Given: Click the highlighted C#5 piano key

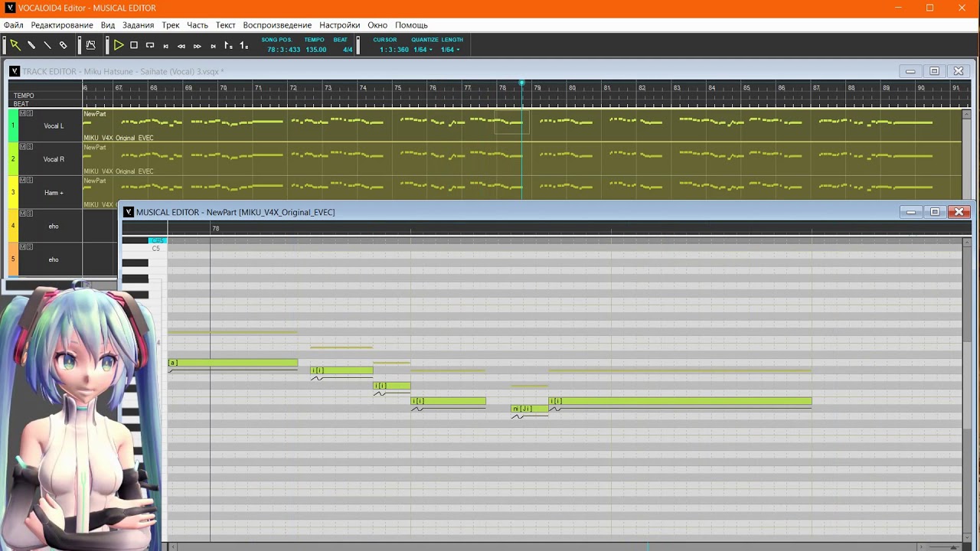Looking at the screenshot, I should [157, 241].
